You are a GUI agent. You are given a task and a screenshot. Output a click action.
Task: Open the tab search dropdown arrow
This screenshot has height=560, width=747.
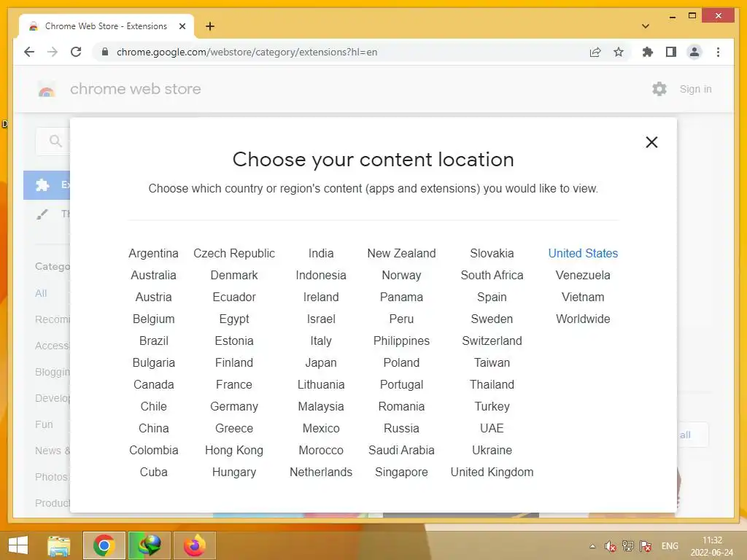645,26
